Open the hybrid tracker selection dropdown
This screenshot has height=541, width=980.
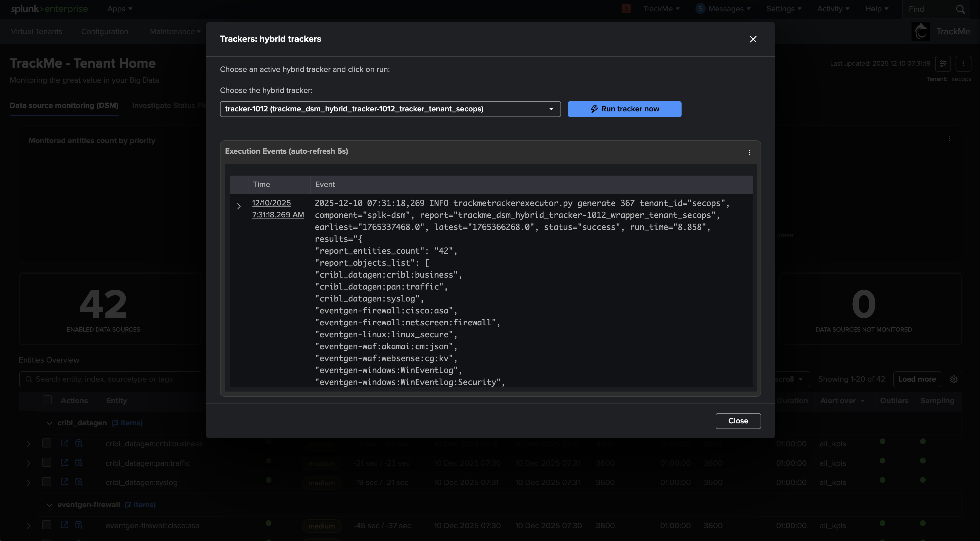[390, 109]
